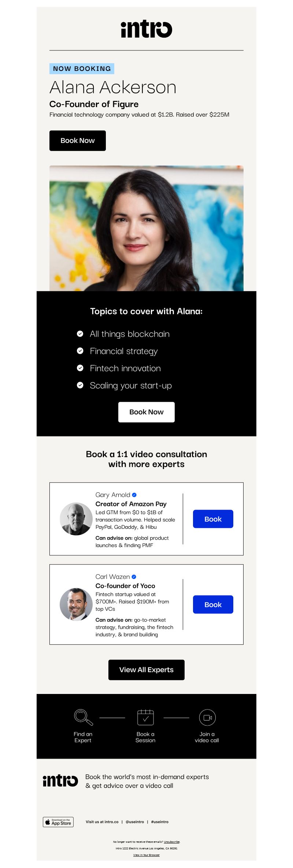
Task: Book a session with Gary Arnold
Action: (x=213, y=519)
